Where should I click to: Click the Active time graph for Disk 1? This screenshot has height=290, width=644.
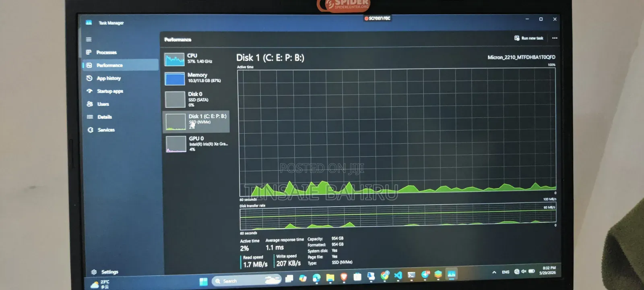click(396, 131)
